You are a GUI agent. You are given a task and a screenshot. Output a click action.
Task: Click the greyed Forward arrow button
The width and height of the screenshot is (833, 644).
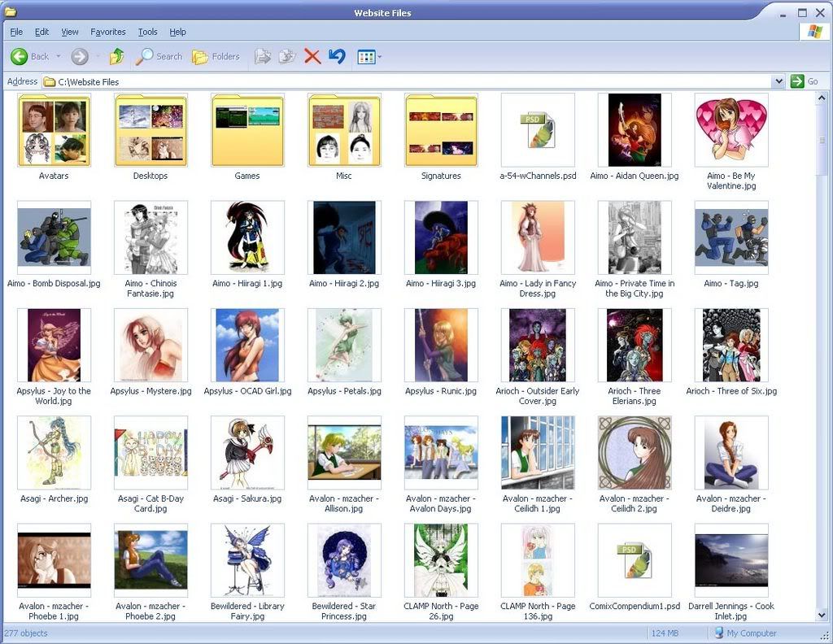(x=80, y=56)
